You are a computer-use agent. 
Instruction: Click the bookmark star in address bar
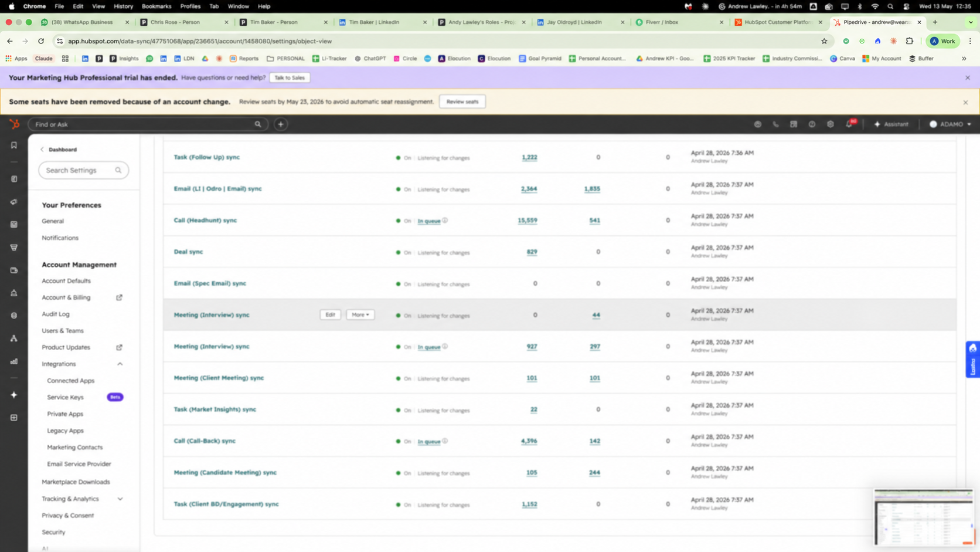coord(824,41)
